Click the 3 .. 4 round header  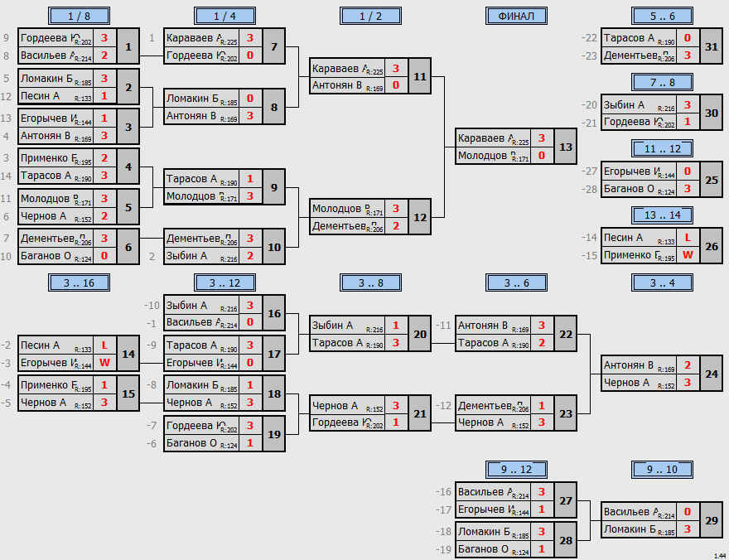[663, 282]
